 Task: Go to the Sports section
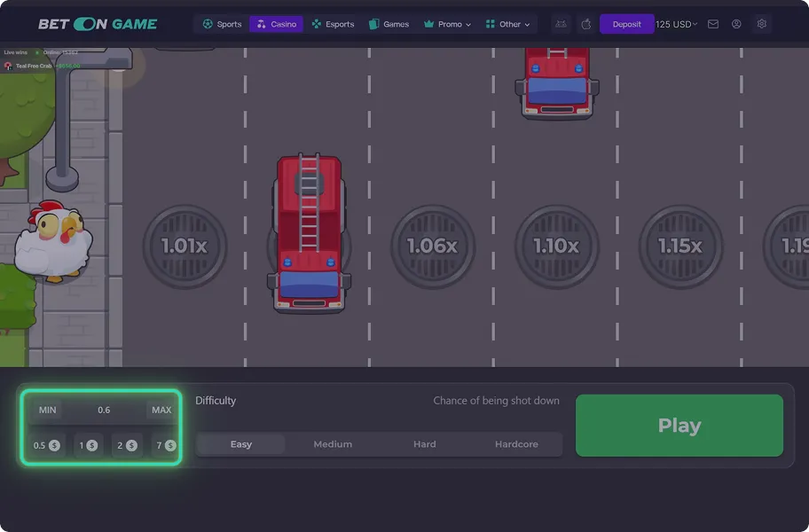222,24
